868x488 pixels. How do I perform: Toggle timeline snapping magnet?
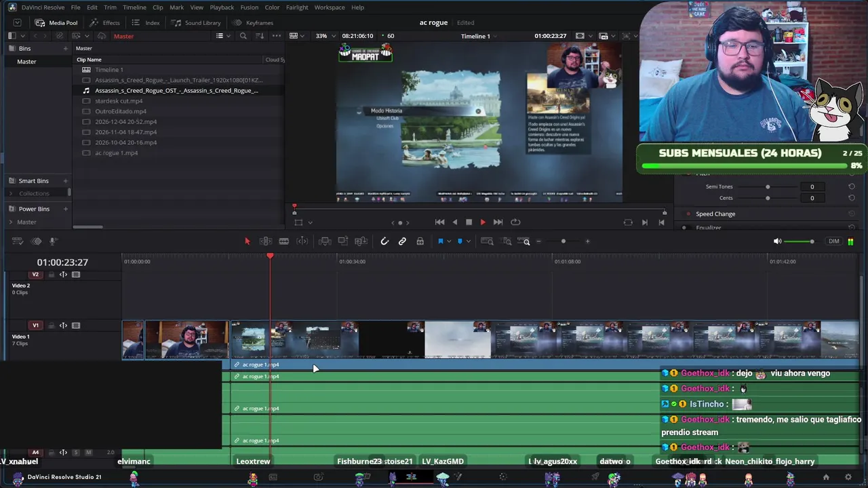(384, 241)
